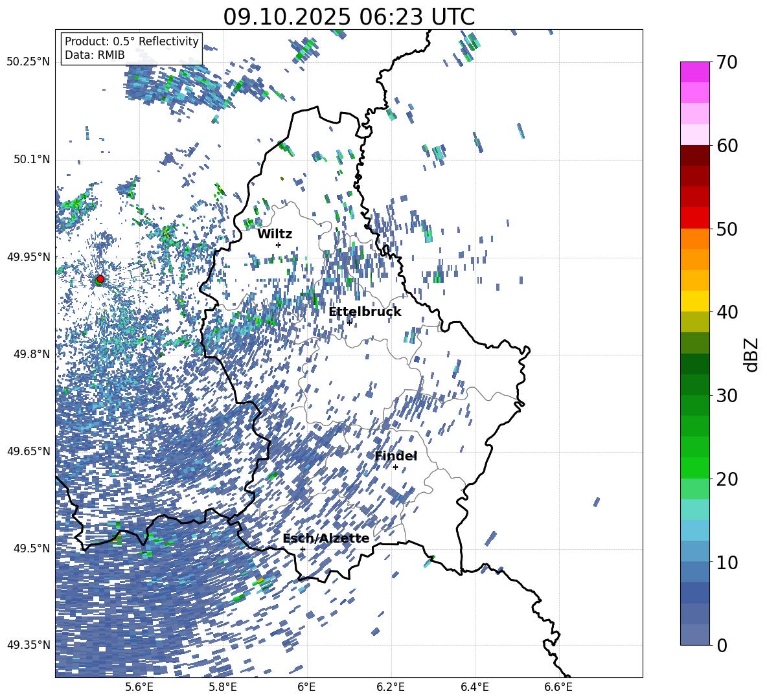Click the Esch/Alzette city label
This screenshot has height=700, width=767.
(326, 539)
